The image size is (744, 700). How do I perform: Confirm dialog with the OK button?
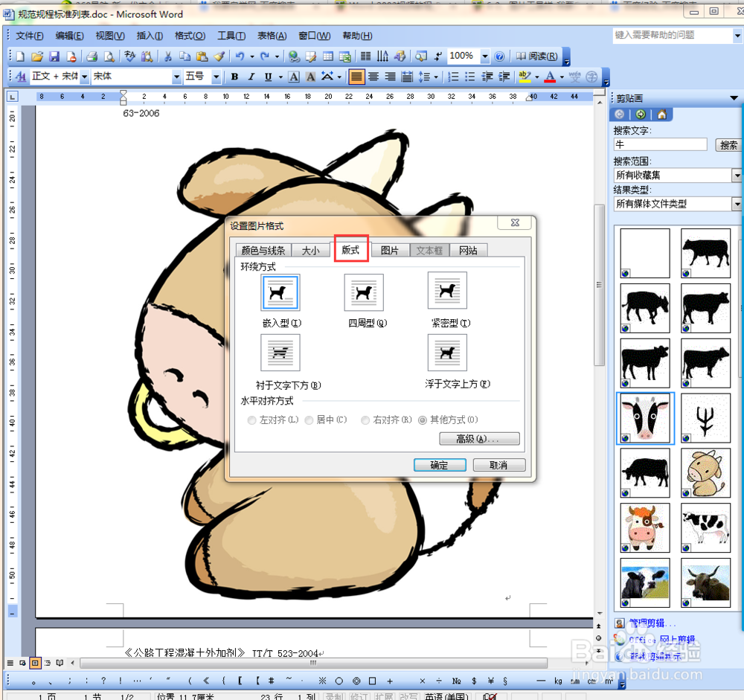tap(440, 465)
